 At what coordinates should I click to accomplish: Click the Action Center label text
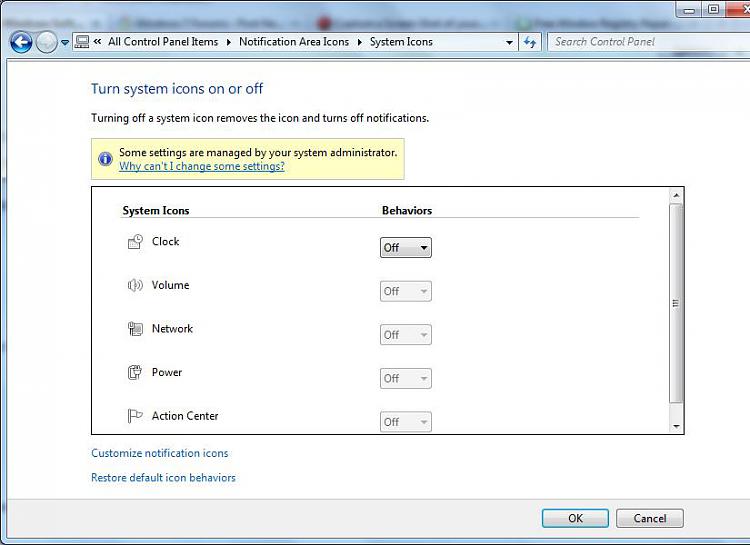tap(185, 415)
